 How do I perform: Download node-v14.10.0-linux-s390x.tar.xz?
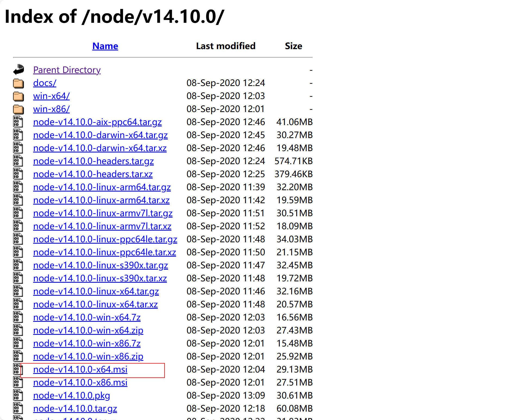[x=100, y=278]
